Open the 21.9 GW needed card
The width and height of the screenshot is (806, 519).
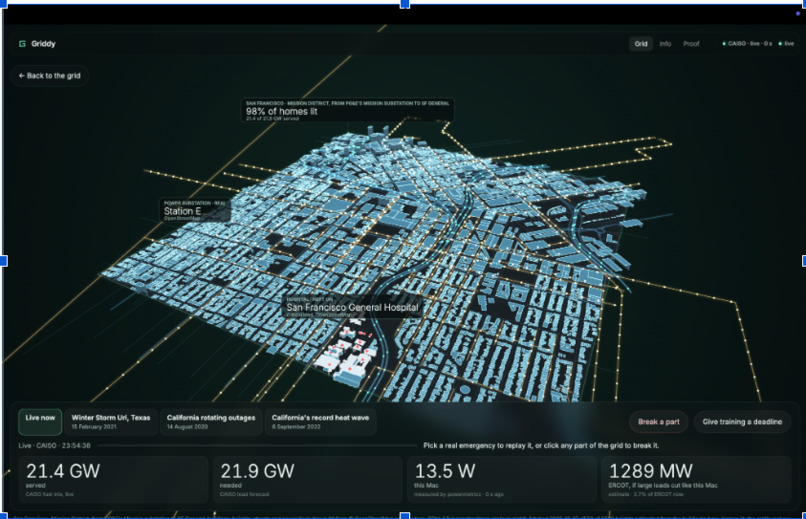click(x=307, y=479)
